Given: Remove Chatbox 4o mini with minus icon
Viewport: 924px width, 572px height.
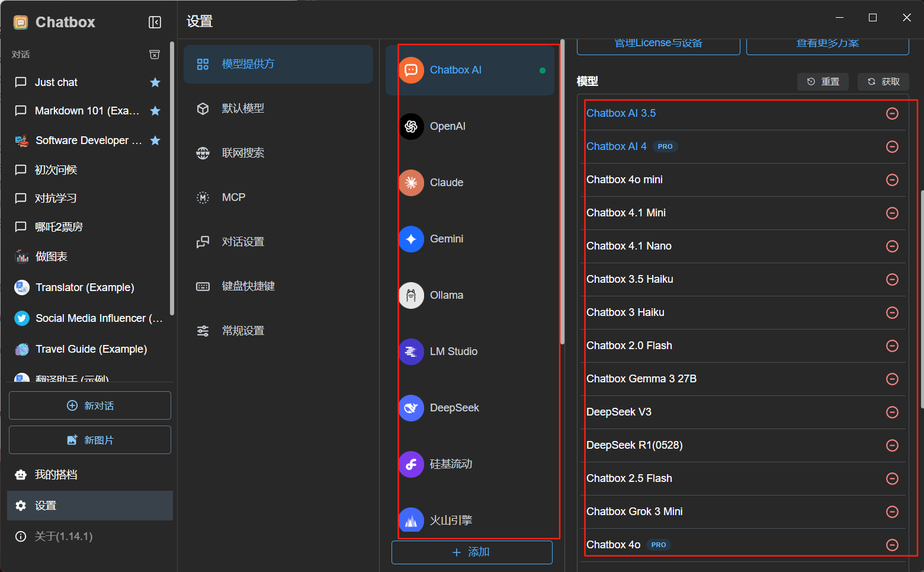Looking at the screenshot, I should click(892, 180).
